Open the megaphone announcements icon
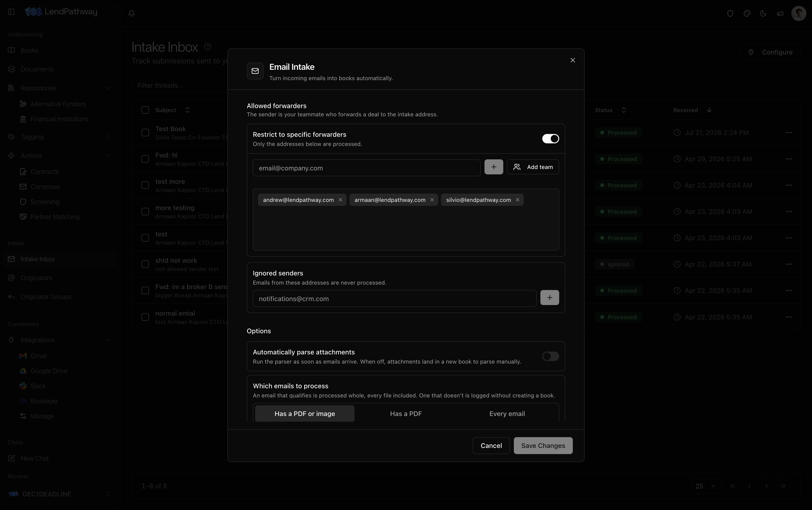The height and width of the screenshot is (510, 812). pos(780,13)
